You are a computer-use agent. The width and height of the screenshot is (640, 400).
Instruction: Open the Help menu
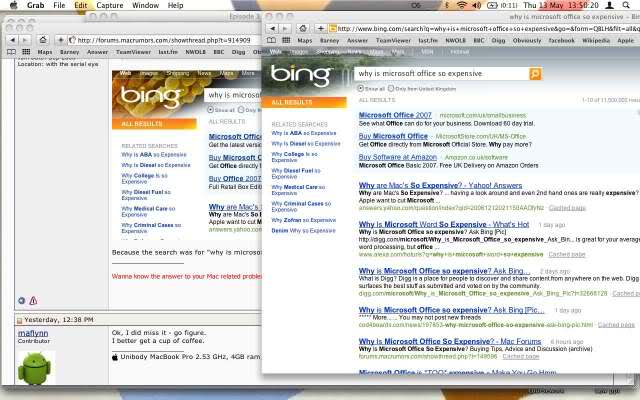point(176,5)
